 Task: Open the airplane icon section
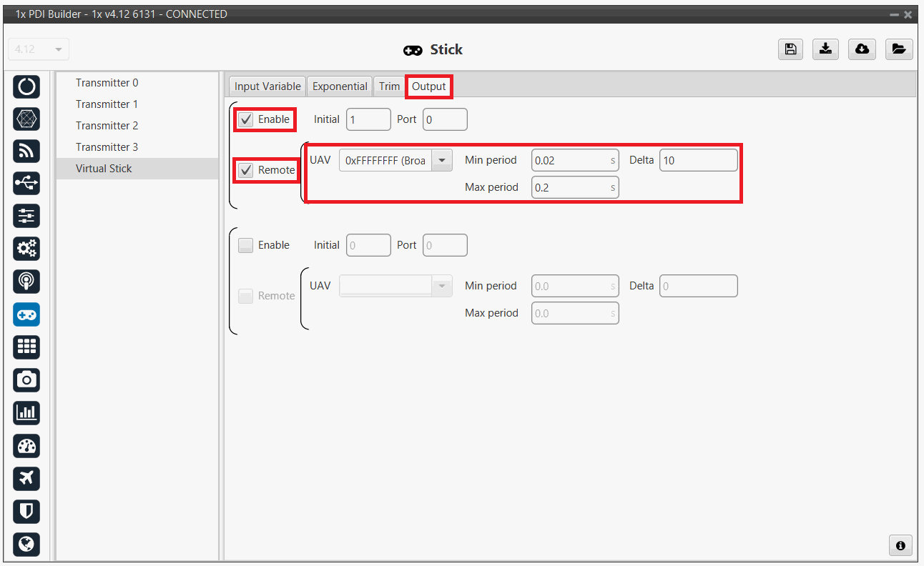26,478
